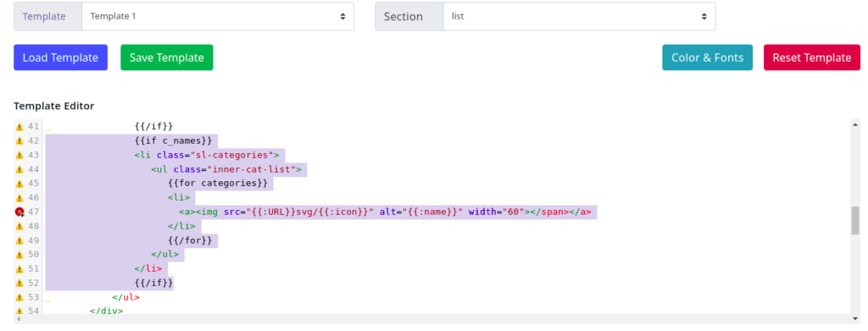Click line number 42 in the gutter

(x=33, y=141)
